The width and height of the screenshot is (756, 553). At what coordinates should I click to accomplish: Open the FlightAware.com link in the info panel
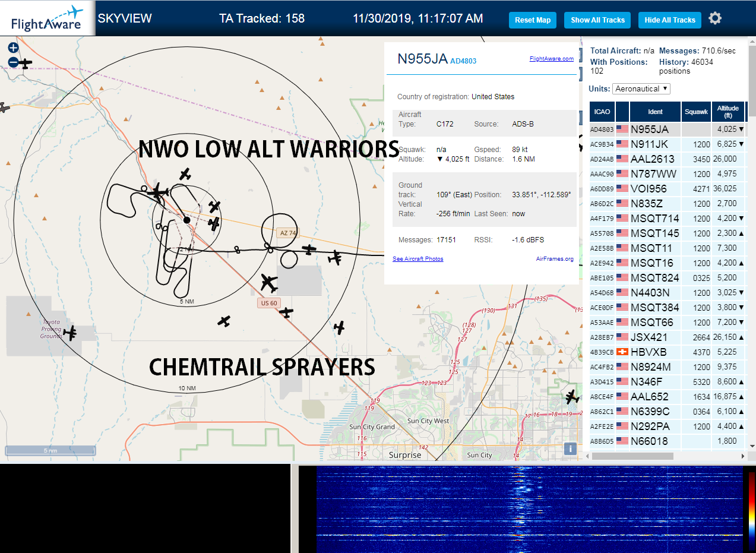552,58
